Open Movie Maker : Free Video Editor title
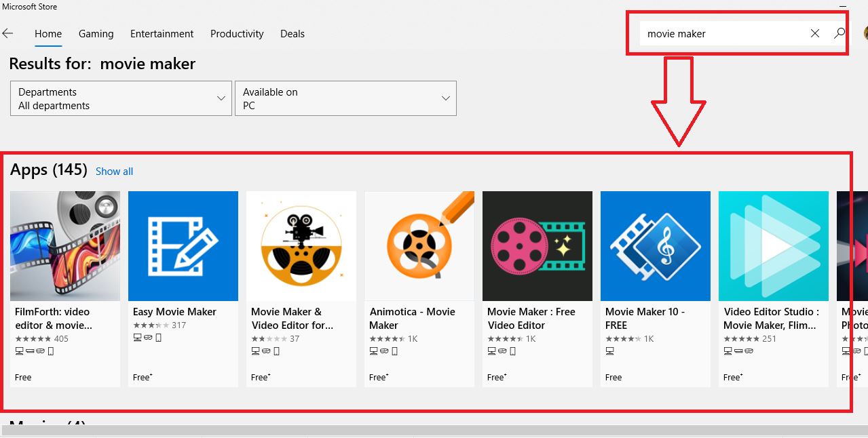 [x=531, y=319]
